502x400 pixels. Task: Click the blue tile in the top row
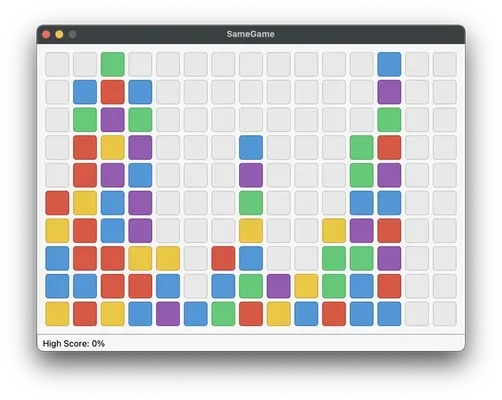click(x=389, y=64)
